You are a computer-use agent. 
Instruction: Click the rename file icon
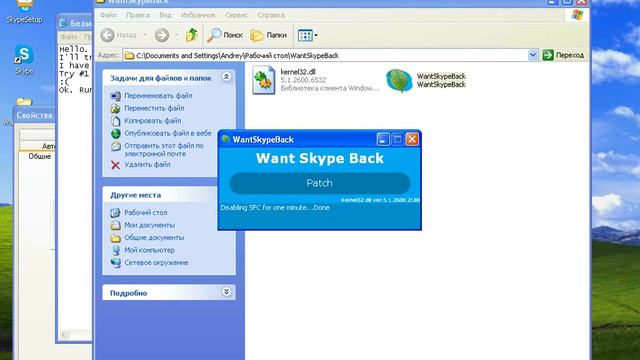click(x=116, y=96)
